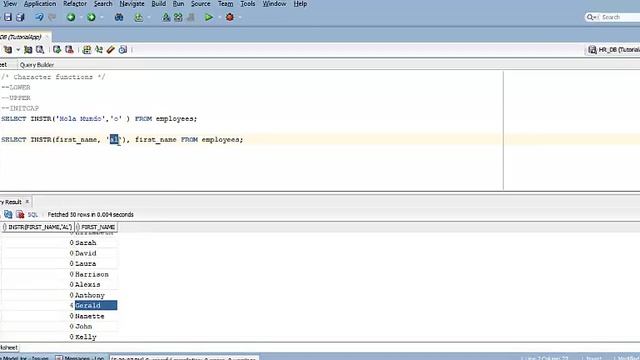This screenshot has height=360, width=640.
Task: Click the Explain Plan icon
Action: pos(40,50)
